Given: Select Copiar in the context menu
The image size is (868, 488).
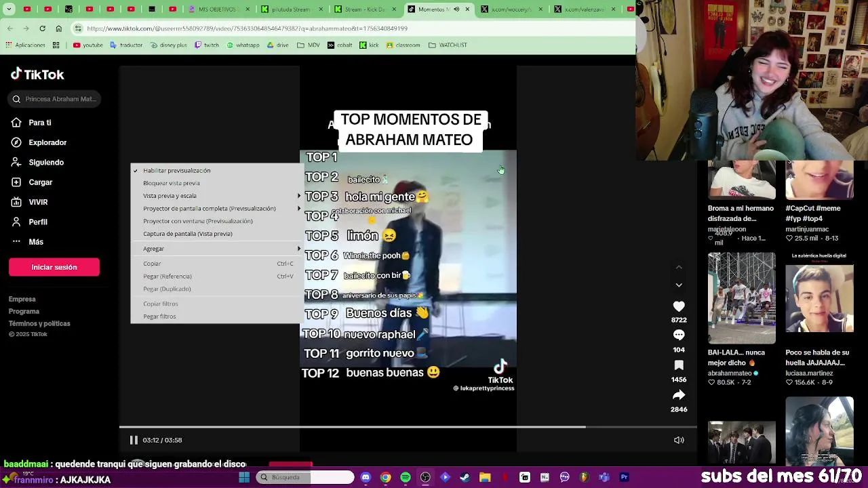Looking at the screenshot, I should 216,264.
